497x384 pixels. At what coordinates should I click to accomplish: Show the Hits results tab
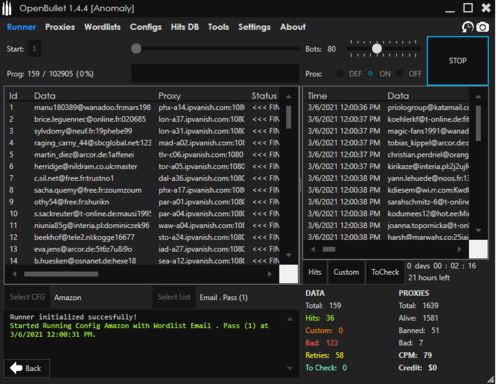pos(315,272)
